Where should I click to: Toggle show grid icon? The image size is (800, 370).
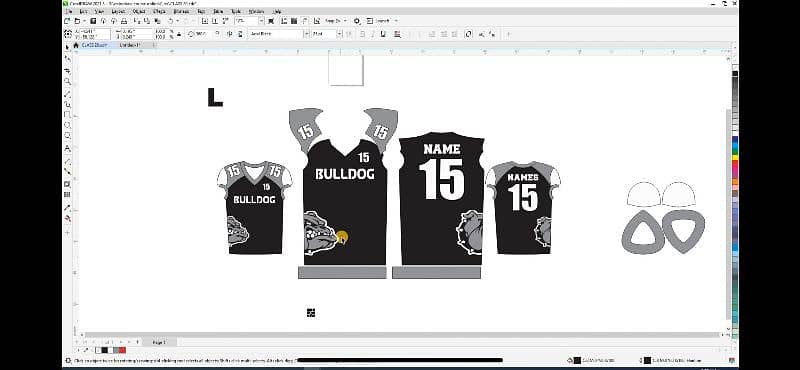point(294,21)
